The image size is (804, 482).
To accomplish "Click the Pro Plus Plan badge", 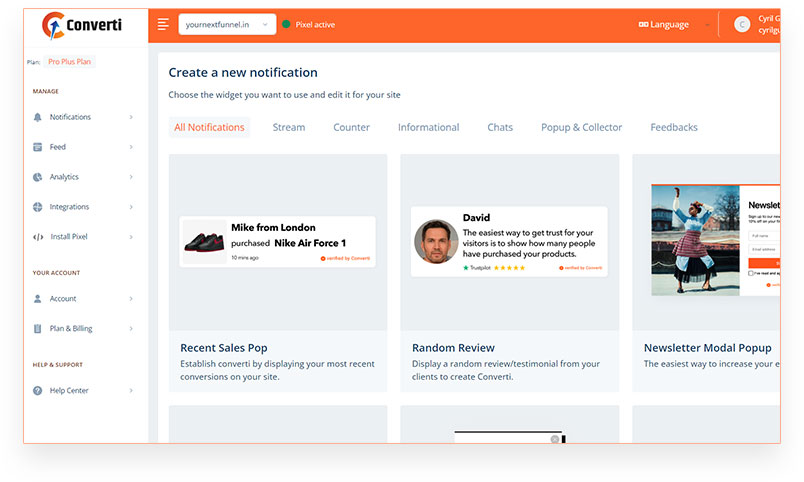I will click(69, 62).
